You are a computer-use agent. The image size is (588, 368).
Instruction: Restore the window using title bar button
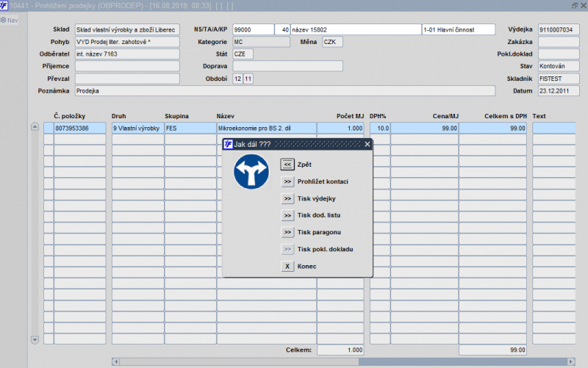pyautogui.click(x=574, y=5)
